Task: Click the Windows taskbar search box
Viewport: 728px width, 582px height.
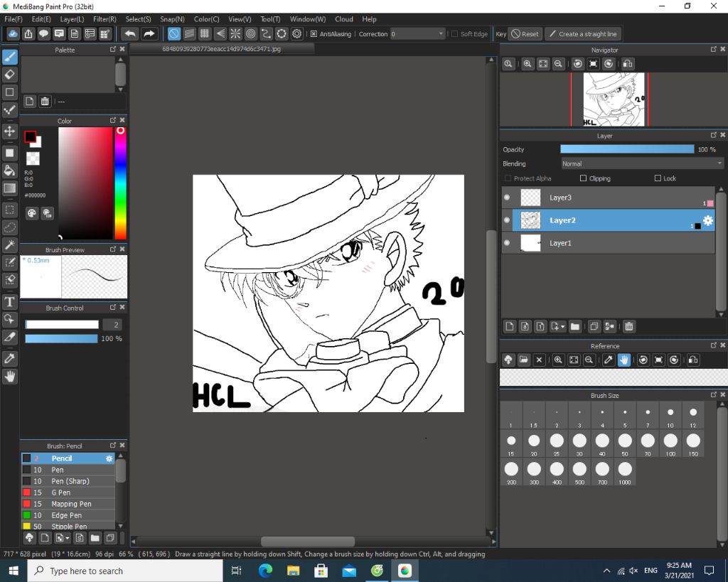Action: pyautogui.click(x=125, y=571)
